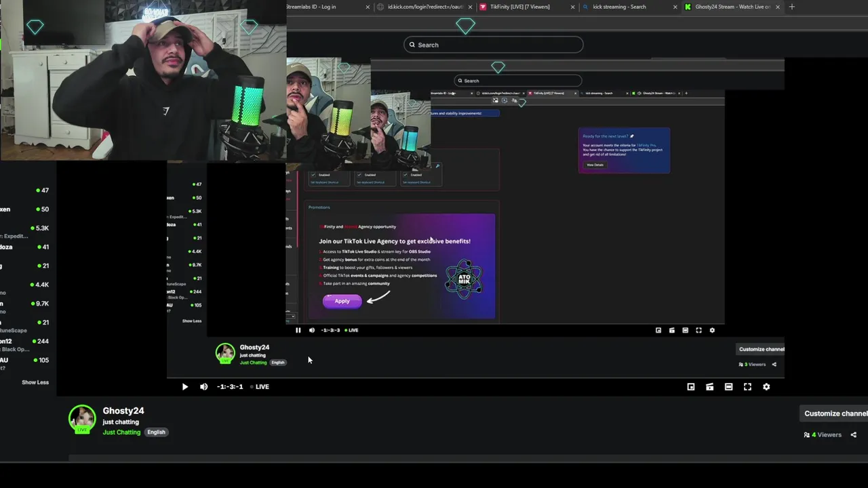This screenshot has width=868, height=488.
Task: Open settings gear on the outer player
Action: pos(766,387)
